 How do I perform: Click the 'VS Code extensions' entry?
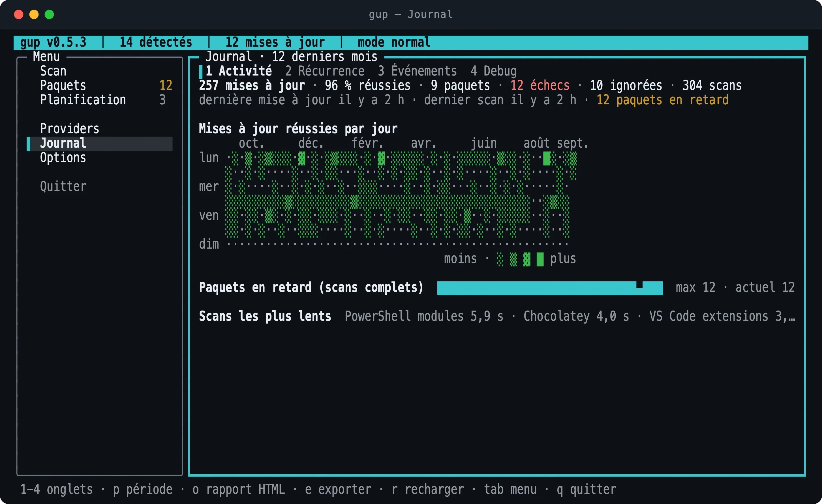click(x=708, y=316)
